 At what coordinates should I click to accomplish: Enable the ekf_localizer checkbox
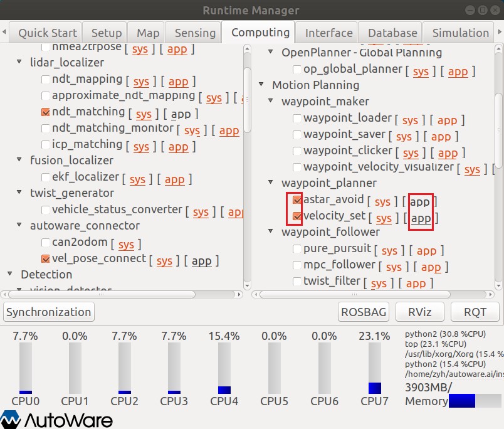tap(46, 177)
